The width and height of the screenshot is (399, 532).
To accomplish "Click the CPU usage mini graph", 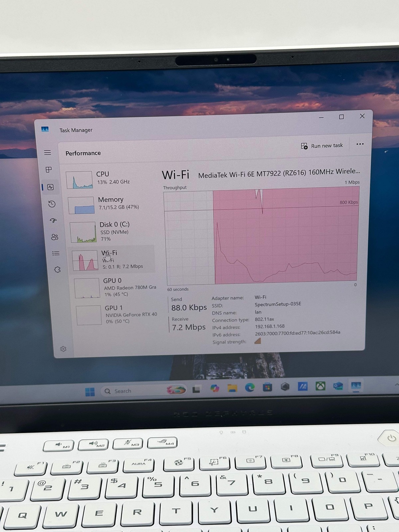I will click(x=79, y=180).
